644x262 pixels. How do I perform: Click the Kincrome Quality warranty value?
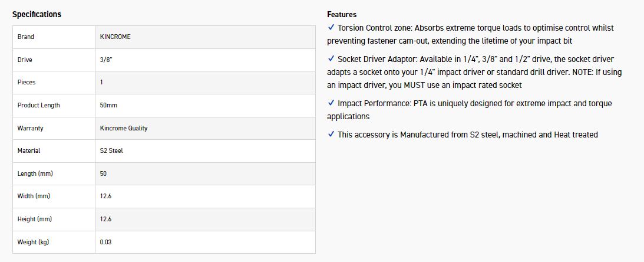(124, 128)
